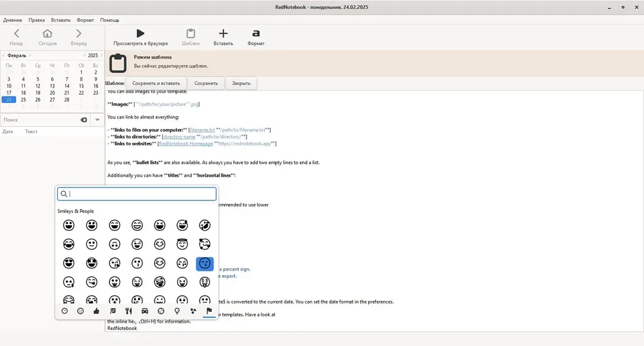Open the Вставить plus toolbar button
Image resolution: width=644 pixels, height=346 pixels.
tap(223, 37)
